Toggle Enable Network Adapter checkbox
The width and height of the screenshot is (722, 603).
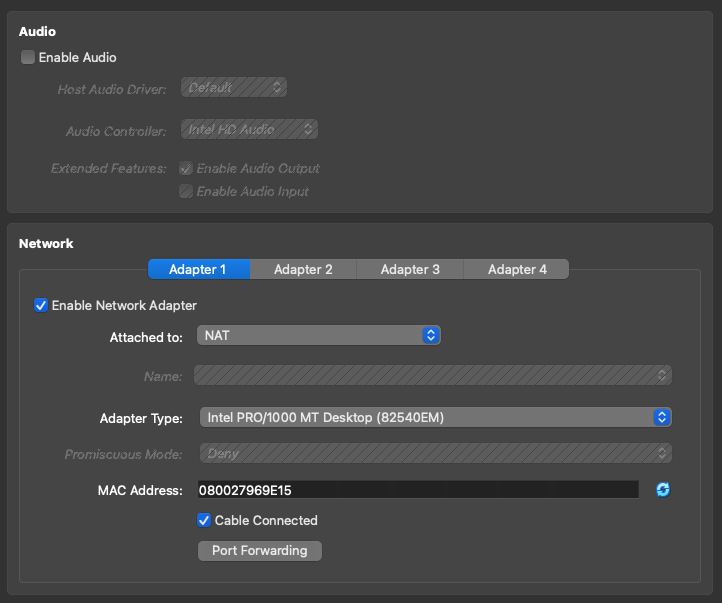41,305
